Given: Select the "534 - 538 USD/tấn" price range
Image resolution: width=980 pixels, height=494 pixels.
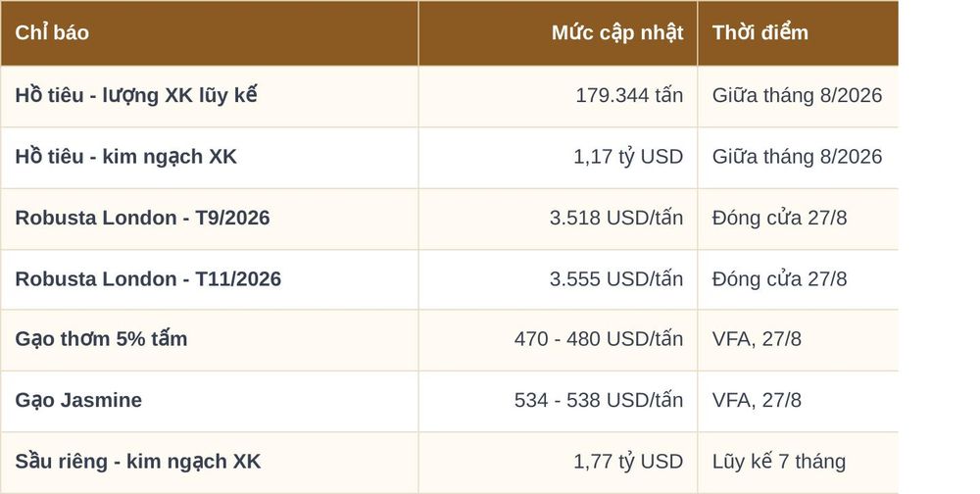Looking at the screenshot, I should [599, 400].
